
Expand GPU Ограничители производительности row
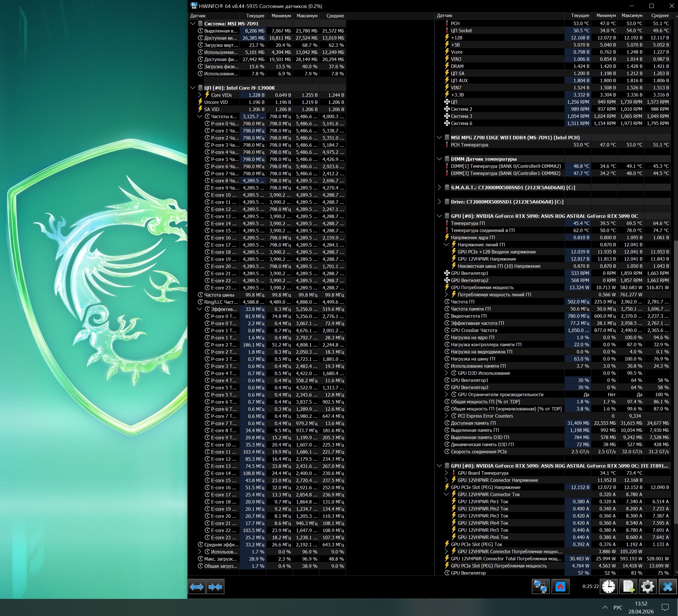(446, 394)
